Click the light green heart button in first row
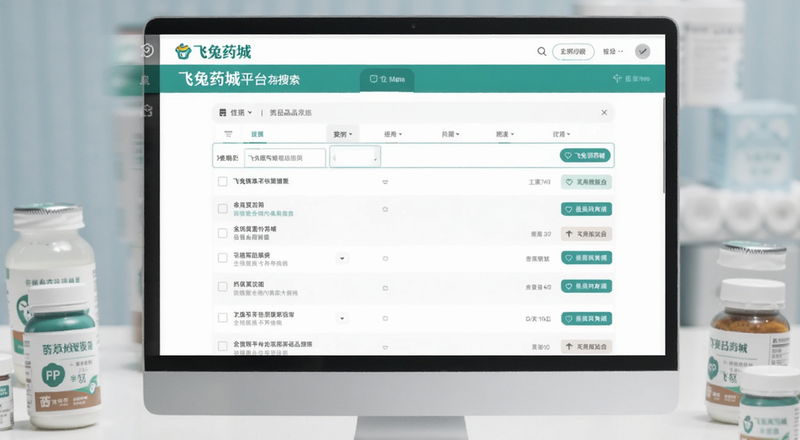Image resolution: width=800 pixels, height=440 pixels. (x=586, y=182)
